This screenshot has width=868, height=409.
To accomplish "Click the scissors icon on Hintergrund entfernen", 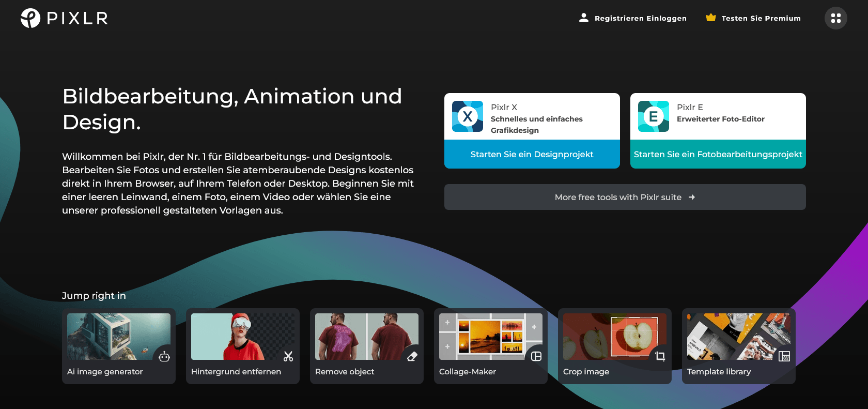I will tap(288, 356).
